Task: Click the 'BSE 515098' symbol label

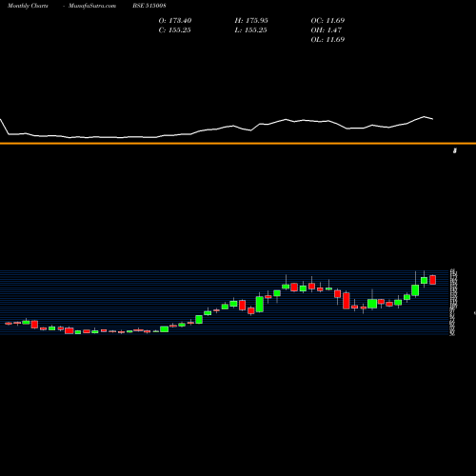Action: [x=149, y=6]
